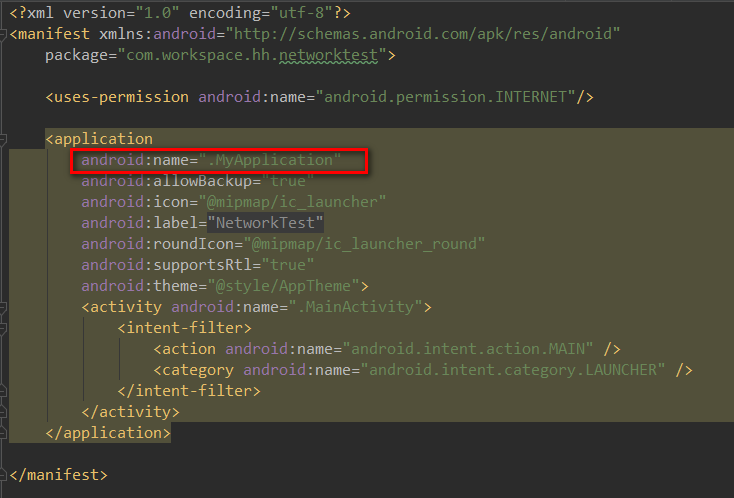Click the action tag name
Viewport: 734px width, 498px height.
189,349
